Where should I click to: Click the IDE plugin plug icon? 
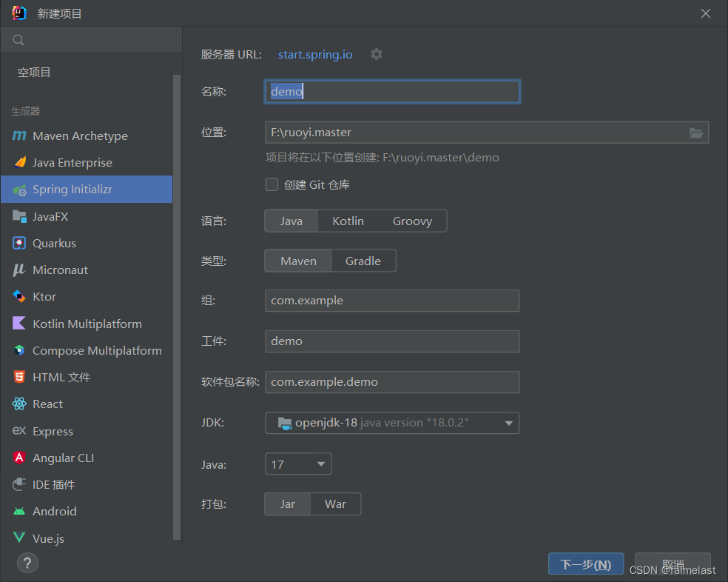(19, 484)
